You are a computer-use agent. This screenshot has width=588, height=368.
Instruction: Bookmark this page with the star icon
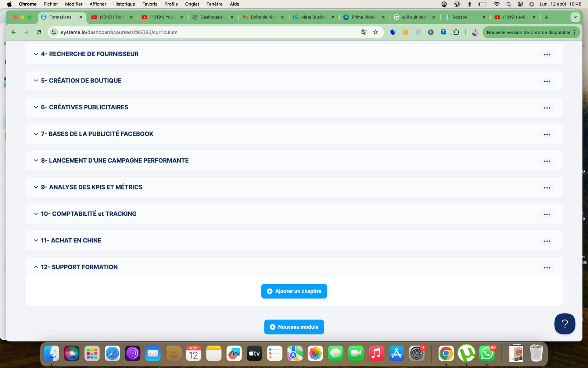click(x=376, y=32)
